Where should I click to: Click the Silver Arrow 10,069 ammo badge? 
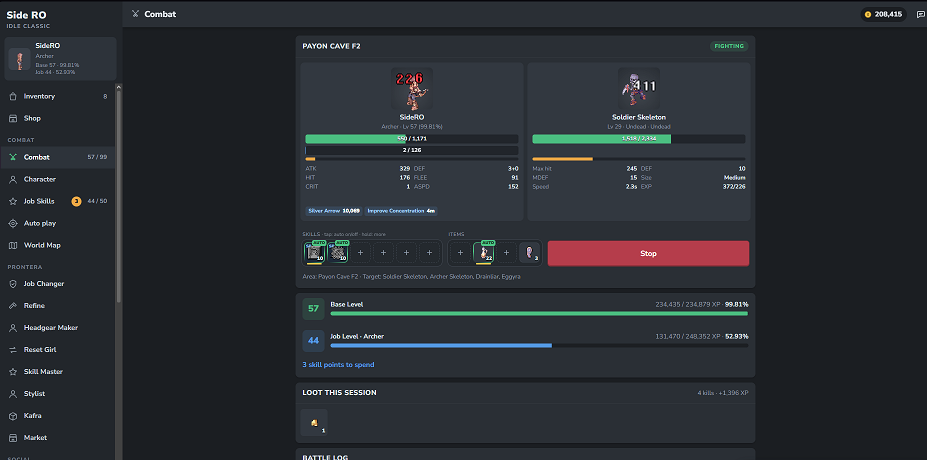pyautogui.click(x=333, y=210)
